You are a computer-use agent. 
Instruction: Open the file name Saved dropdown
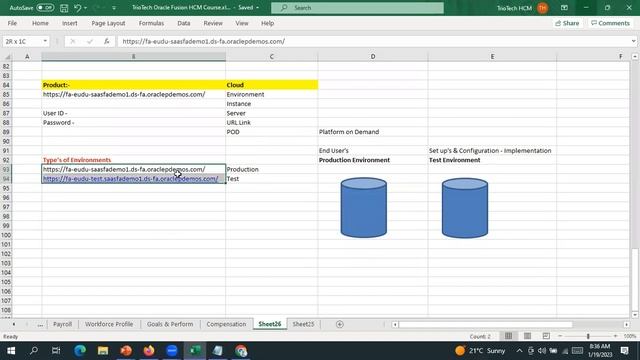[258, 8]
